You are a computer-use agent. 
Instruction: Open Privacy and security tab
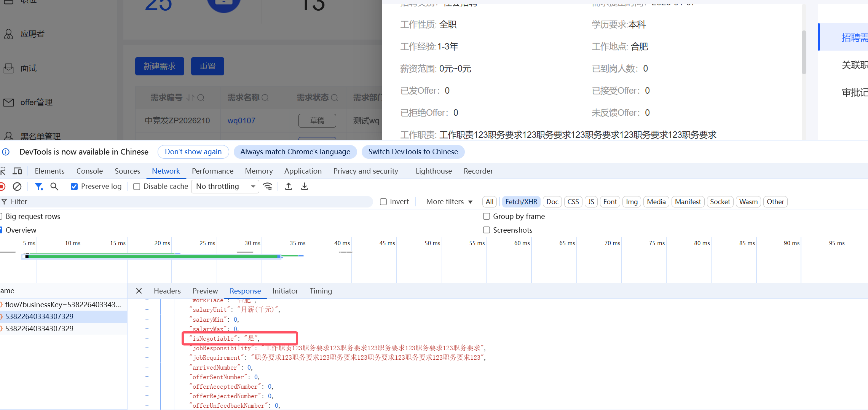[x=366, y=171]
